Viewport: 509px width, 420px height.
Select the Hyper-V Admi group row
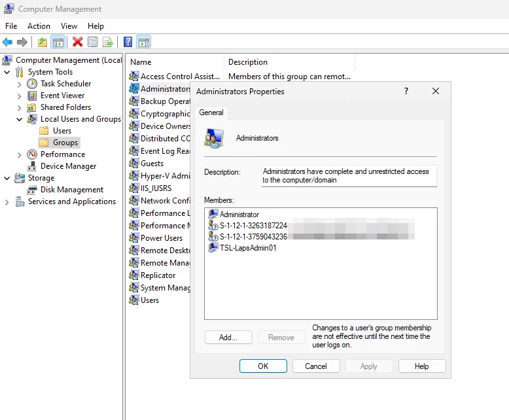coord(160,176)
